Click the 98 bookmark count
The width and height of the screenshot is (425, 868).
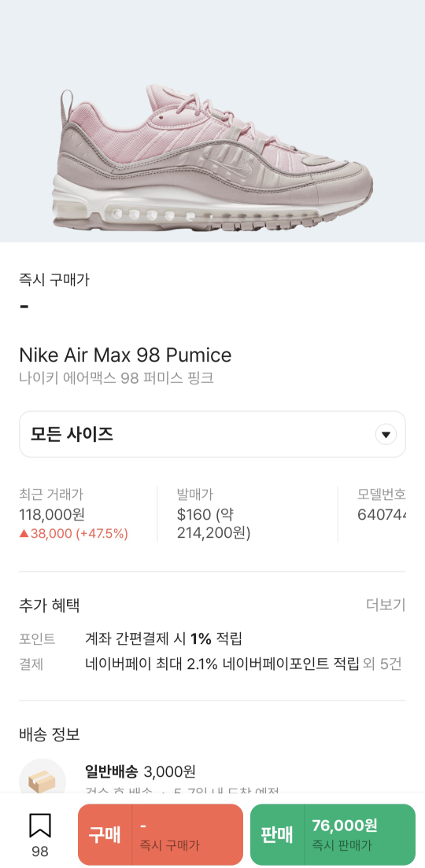click(40, 851)
